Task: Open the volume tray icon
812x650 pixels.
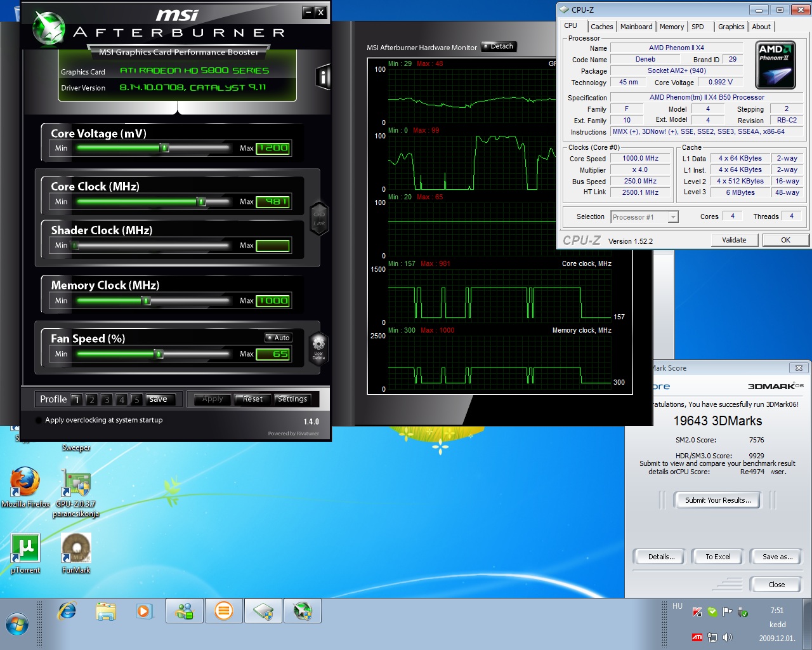Action: pyautogui.click(x=727, y=637)
